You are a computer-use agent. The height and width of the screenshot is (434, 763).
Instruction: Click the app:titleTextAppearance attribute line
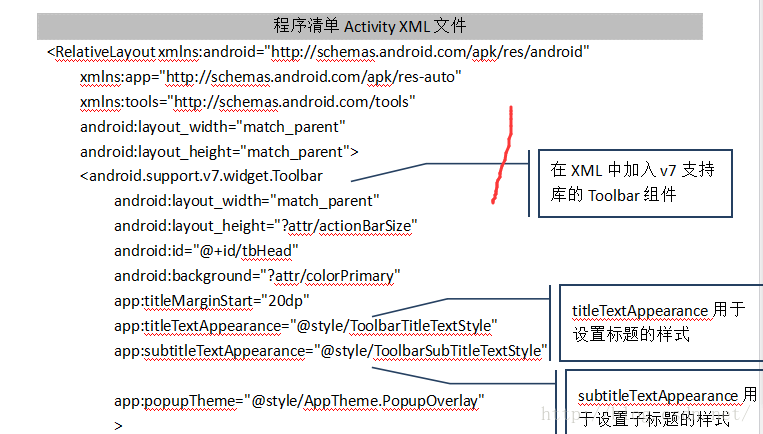[306, 326]
